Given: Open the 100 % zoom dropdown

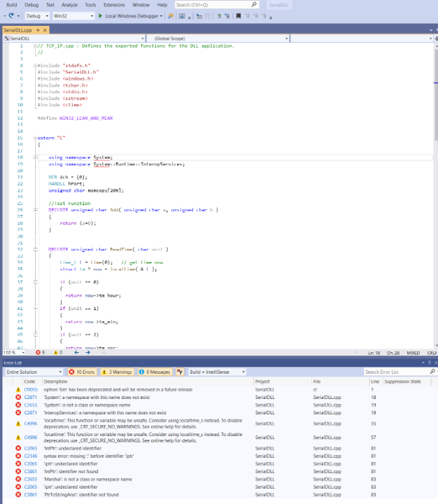Looking at the screenshot, I should click(x=14, y=353).
